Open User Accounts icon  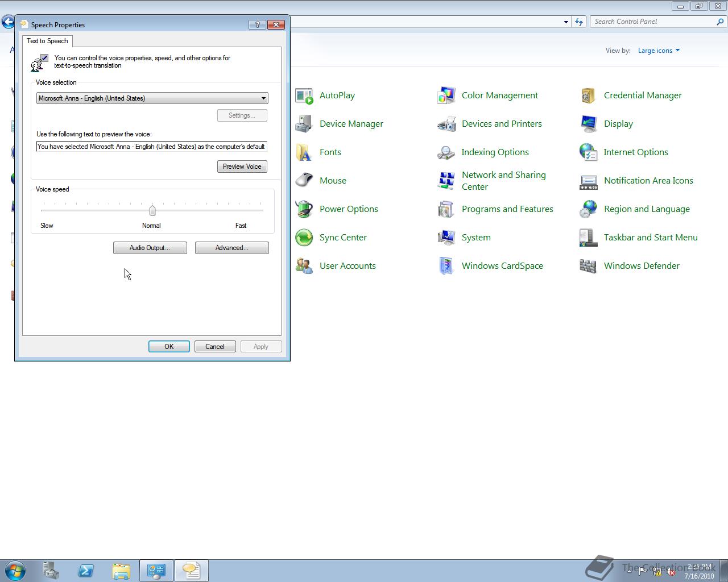tap(304, 266)
